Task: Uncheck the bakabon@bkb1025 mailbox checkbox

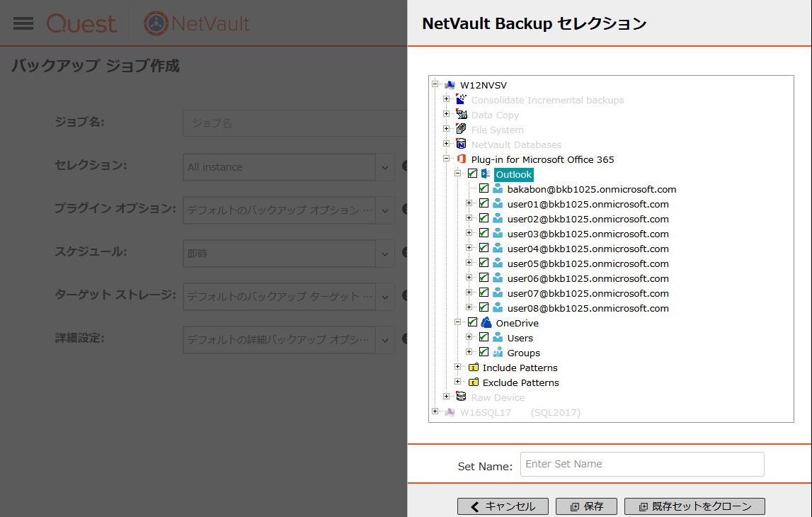Action: tap(484, 188)
